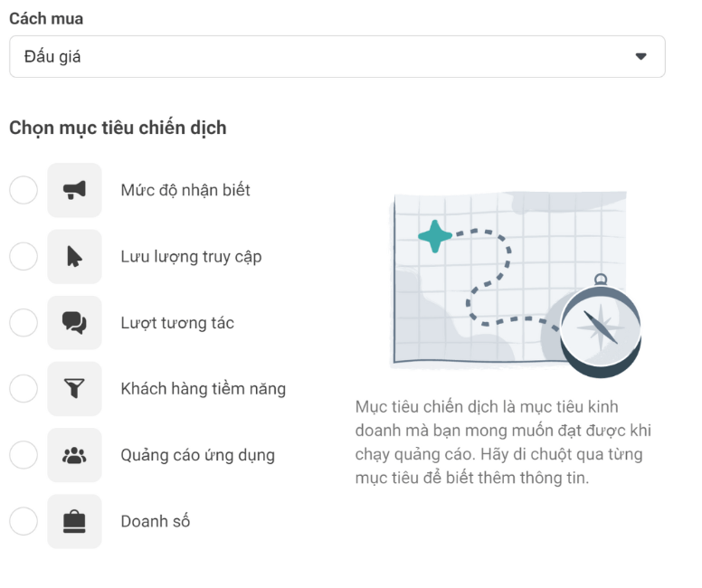This screenshot has width=702, height=588.
Task: Click the Lượt tương tác objective label
Action: [x=177, y=323]
